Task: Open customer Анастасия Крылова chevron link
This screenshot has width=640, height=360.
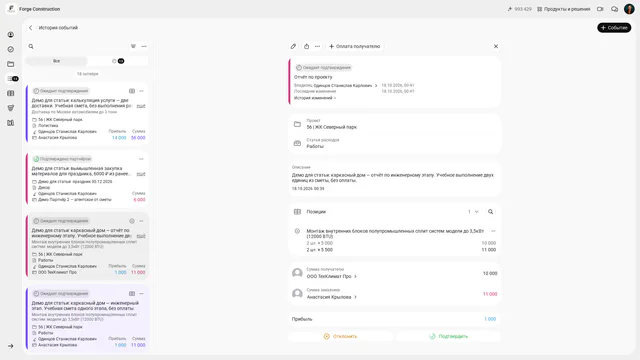Action: [355, 297]
